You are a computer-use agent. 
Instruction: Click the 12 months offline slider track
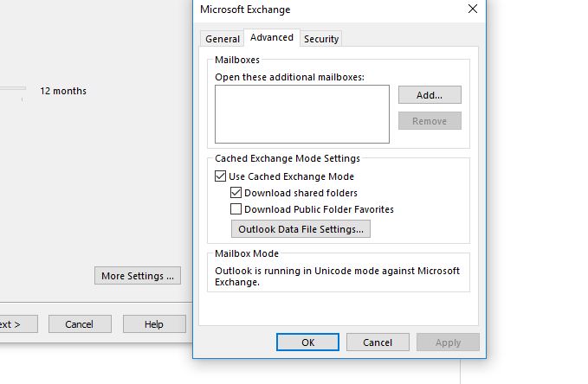[13, 88]
